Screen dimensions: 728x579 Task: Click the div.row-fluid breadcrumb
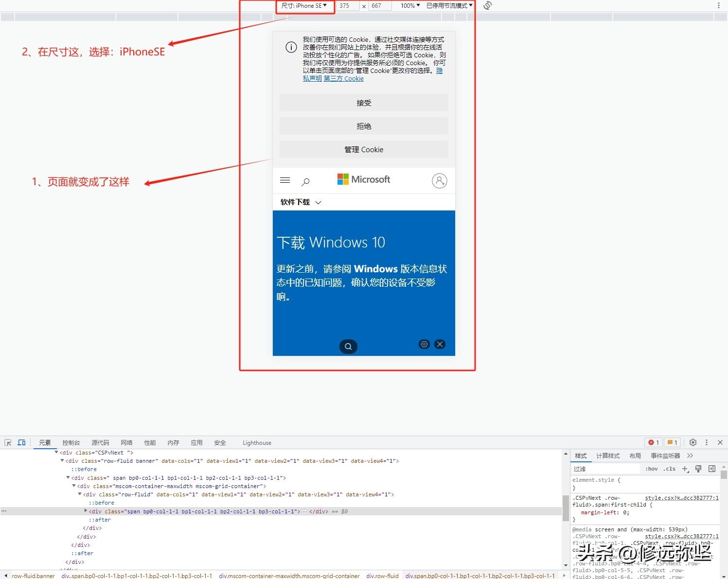[382, 576]
